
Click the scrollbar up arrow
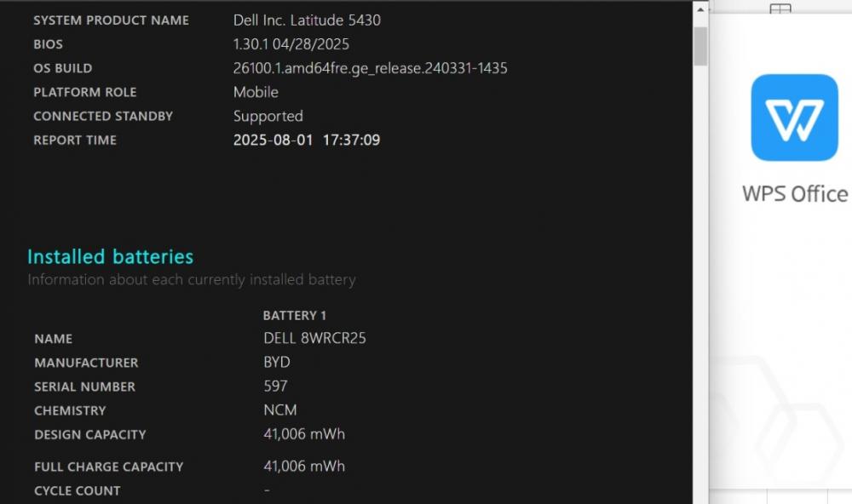click(x=700, y=9)
